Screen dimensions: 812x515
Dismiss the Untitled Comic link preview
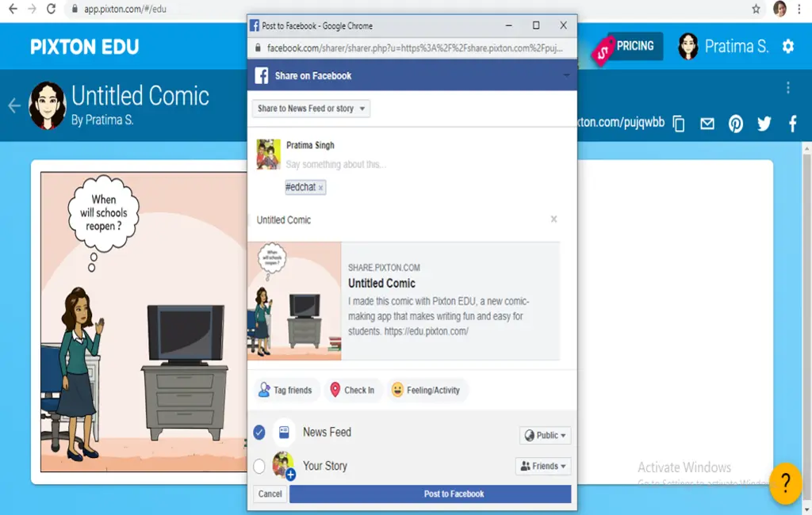pyautogui.click(x=553, y=219)
